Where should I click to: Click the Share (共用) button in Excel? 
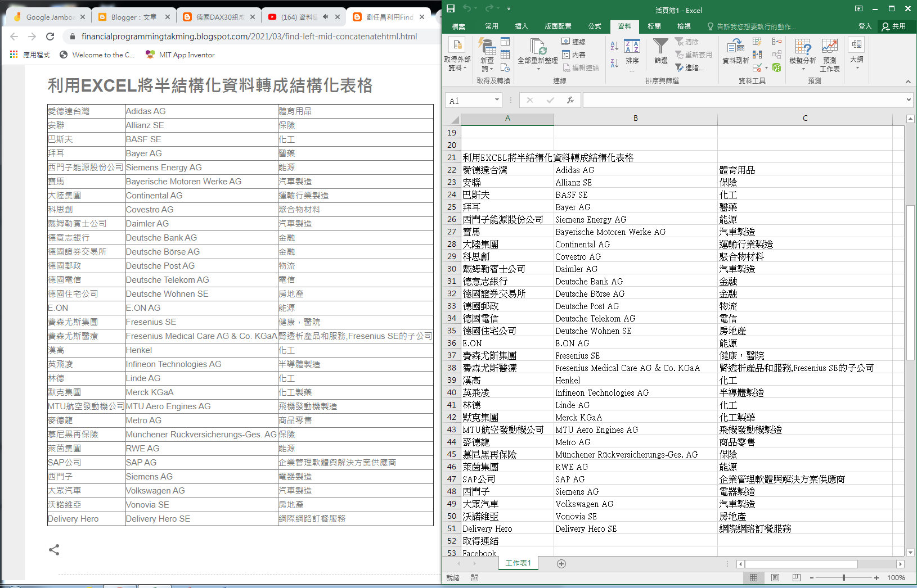coord(894,26)
